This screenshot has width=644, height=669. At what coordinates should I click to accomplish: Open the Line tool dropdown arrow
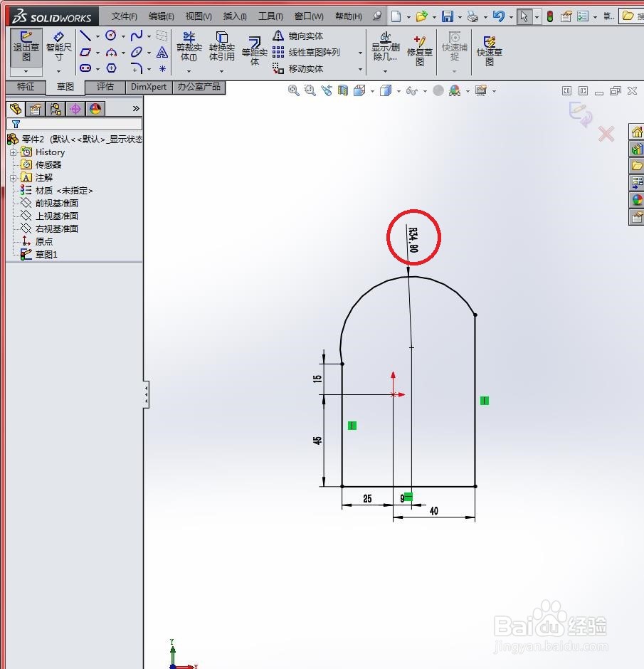97,37
